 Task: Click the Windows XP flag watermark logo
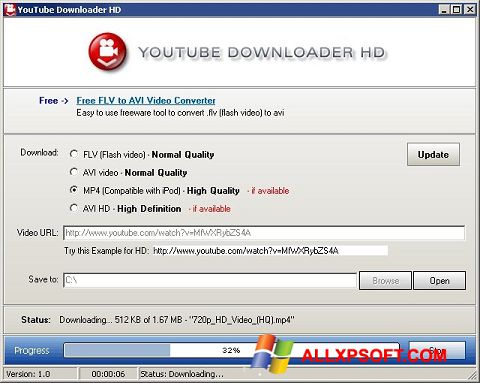(x=272, y=353)
